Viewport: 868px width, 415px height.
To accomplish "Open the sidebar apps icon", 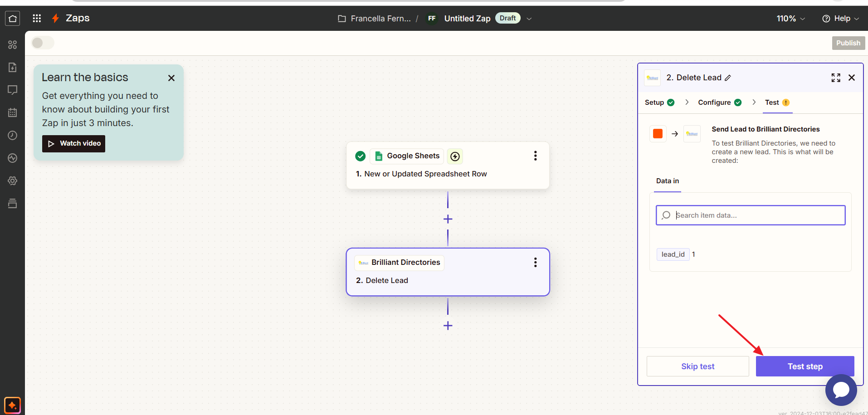I will click(13, 44).
